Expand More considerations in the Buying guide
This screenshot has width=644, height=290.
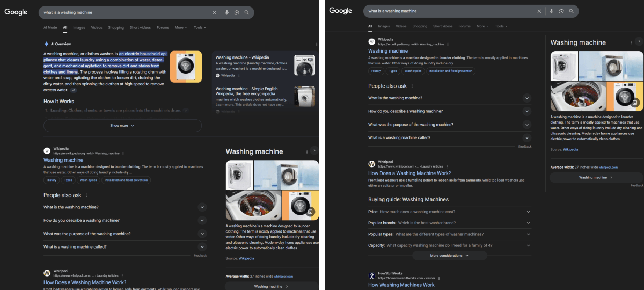pyautogui.click(x=449, y=256)
